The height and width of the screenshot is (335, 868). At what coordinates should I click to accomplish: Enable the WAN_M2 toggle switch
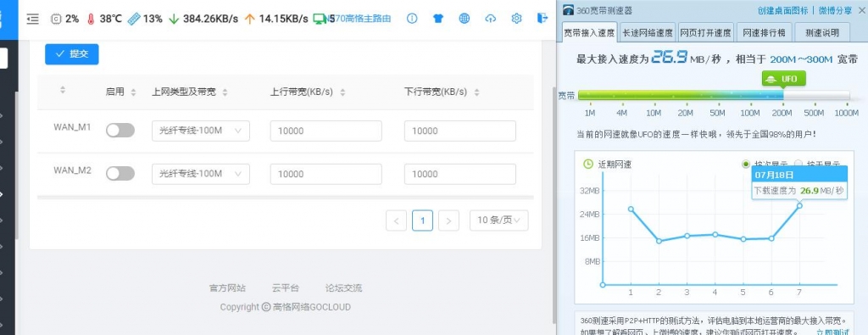pyautogui.click(x=120, y=173)
